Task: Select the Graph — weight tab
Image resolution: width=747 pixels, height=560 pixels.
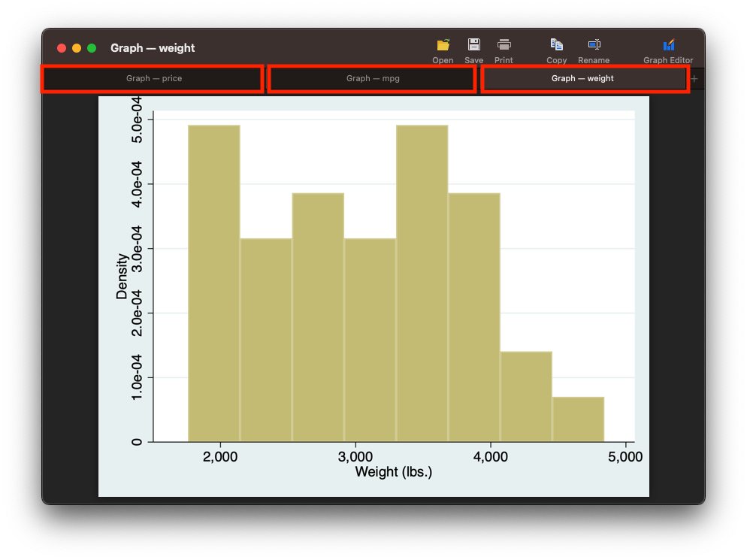Action: coord(584,79)
